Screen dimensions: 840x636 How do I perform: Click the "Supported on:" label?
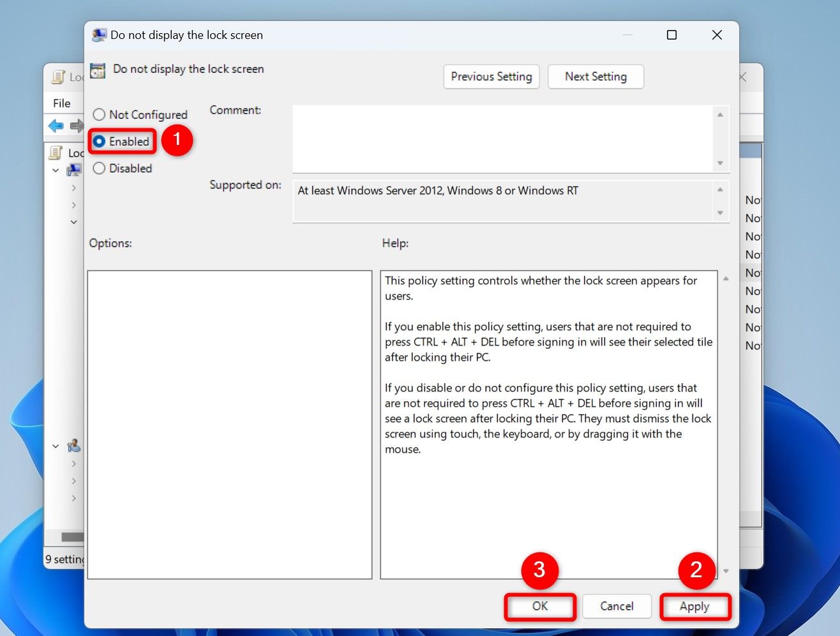[x=245, y=185]
